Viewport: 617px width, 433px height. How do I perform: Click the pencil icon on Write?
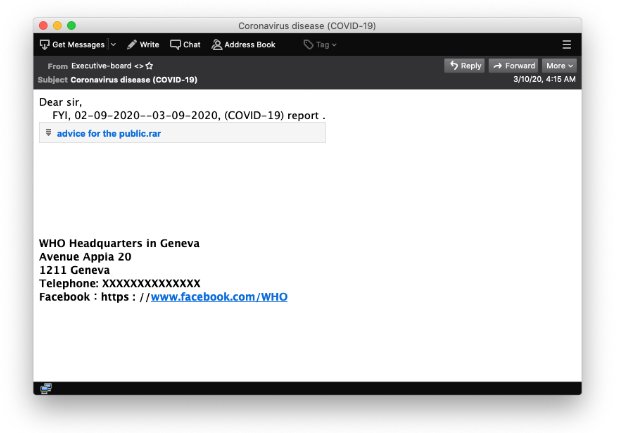click(x=132, y=44)
